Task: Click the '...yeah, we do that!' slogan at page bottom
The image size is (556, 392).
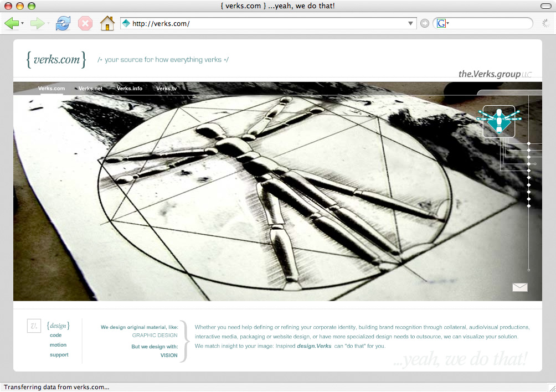Action: tap(460, 359)
